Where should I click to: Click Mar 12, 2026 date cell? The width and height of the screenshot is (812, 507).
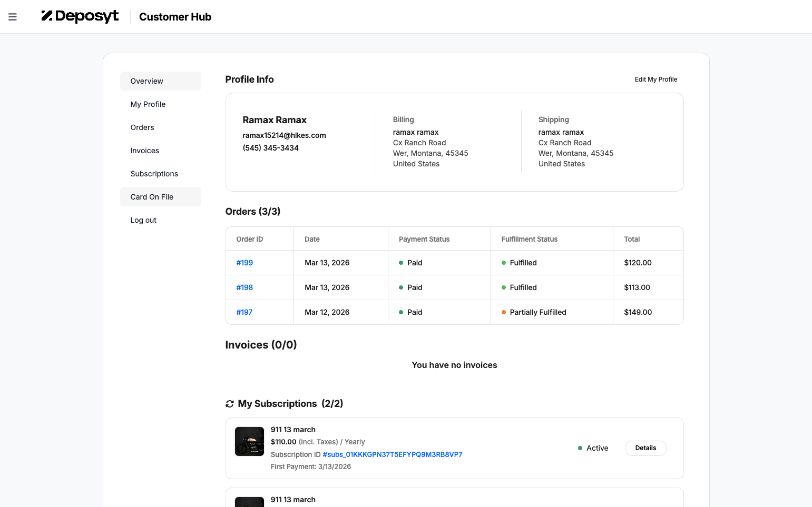[327, 312]
